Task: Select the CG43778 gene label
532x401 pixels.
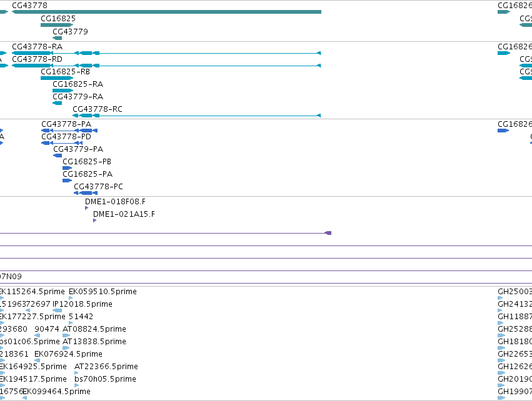Action: point(29,6)
